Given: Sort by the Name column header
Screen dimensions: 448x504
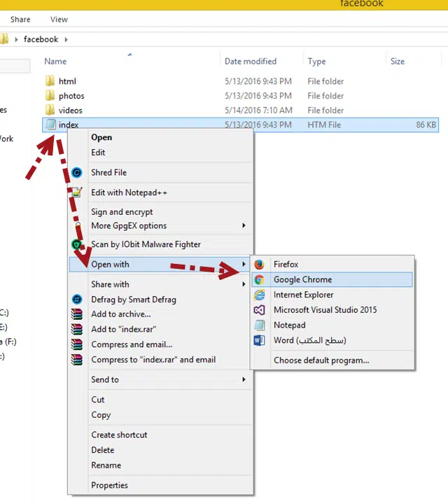Looking at the screenshot, I should coord(55,62).
